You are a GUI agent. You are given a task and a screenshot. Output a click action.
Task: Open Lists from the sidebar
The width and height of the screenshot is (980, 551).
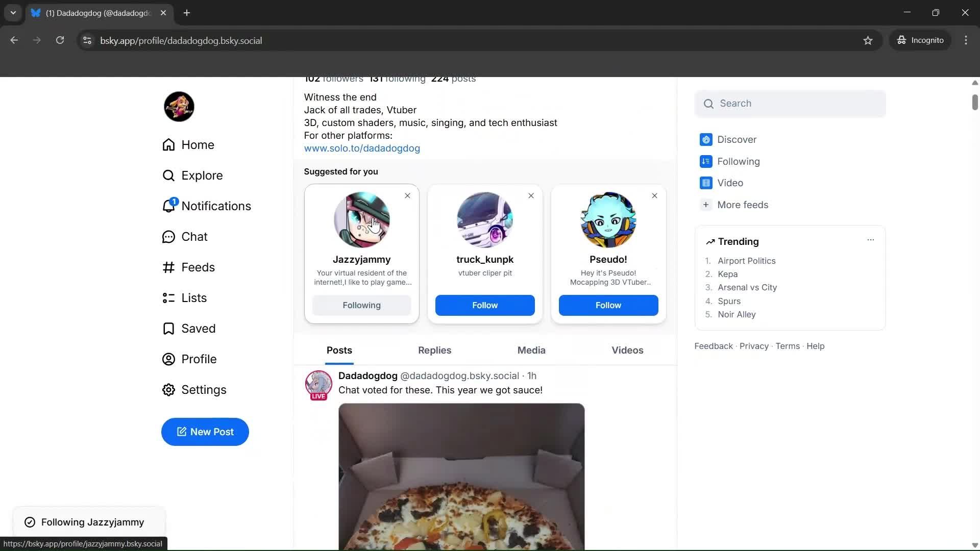click(194, 297)
